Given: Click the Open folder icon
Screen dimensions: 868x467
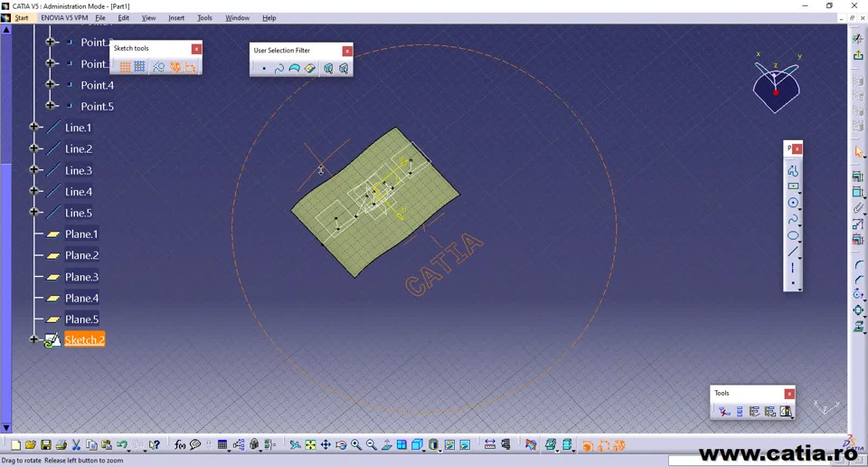Looking at the screenshot, I should coord(31,445).
